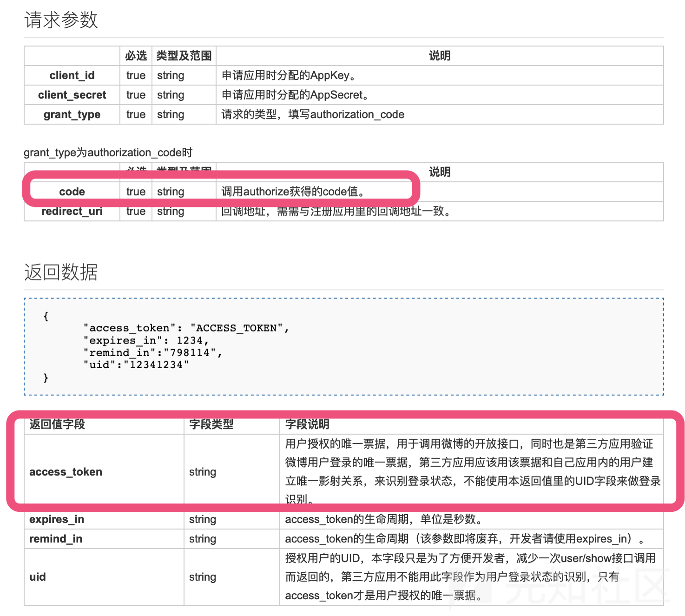
Task: Click 申请应用时分配的AppSecret description
Action: [x=295, y=95]
